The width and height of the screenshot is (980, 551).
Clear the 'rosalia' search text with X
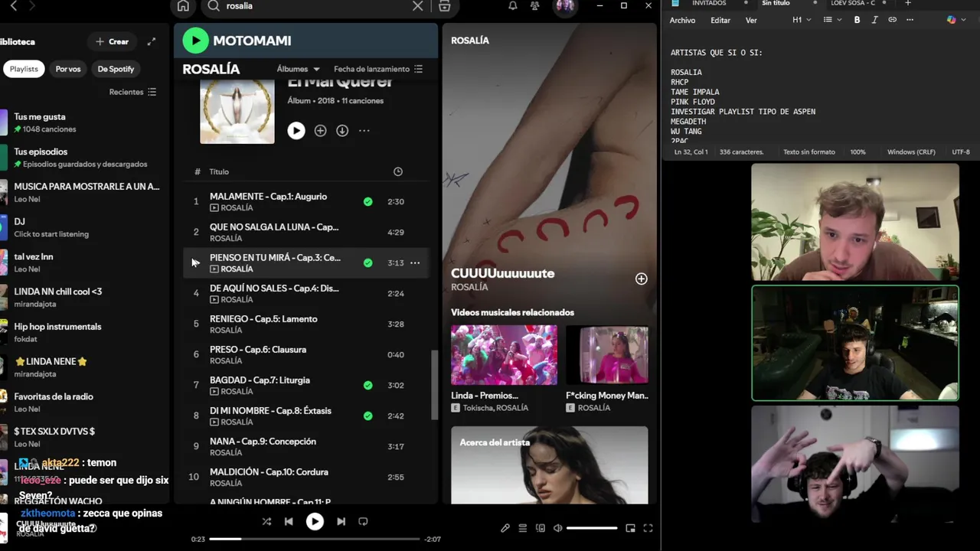(x=417, y=6)
